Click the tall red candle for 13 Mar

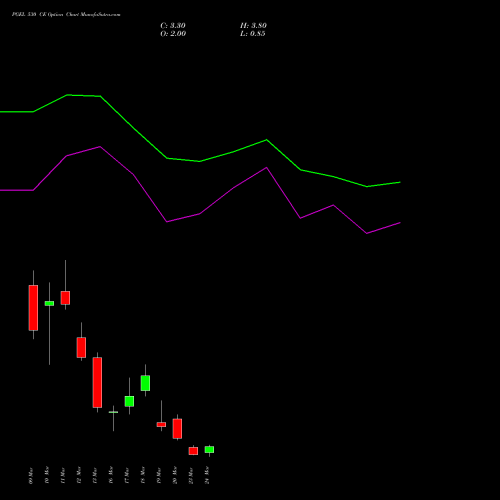[97, 383]
